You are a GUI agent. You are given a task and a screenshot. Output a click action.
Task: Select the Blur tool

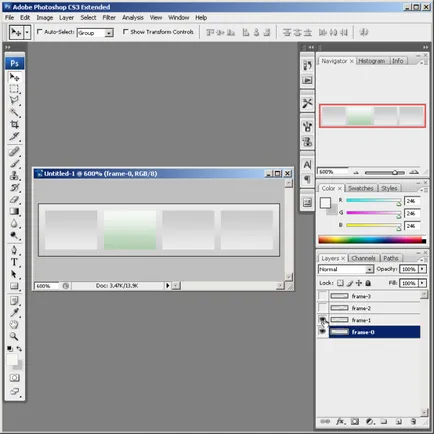click(14, 223)
